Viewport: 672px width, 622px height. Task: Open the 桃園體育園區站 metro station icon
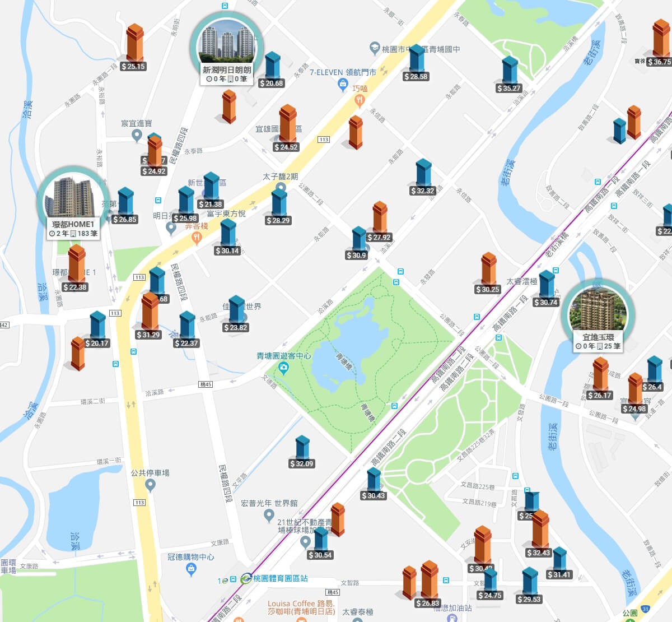click(x=246, y=579)
